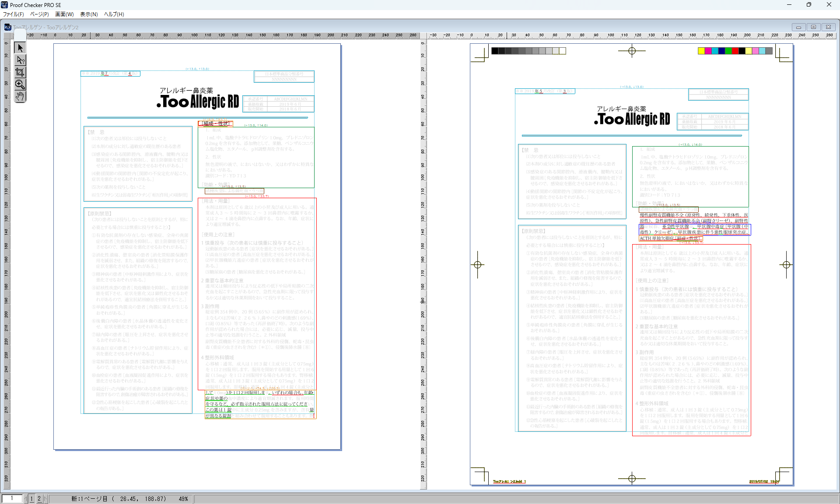Screen dimensions: 840x504
Task: Go to previous page arrow
Action: 25,499
